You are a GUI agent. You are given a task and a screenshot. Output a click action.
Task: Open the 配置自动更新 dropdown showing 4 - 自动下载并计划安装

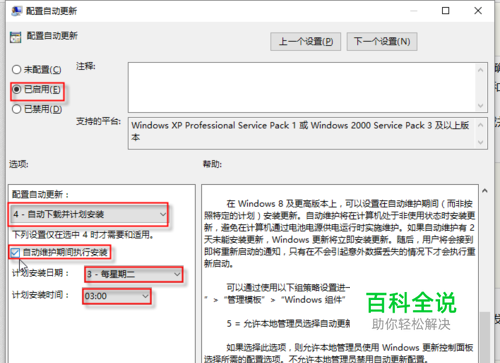pos(89,214)
